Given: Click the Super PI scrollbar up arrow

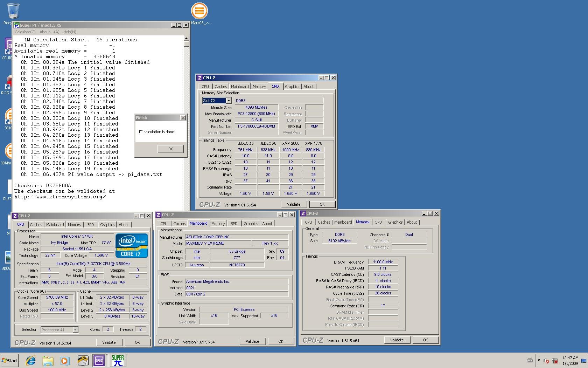Looking at the screenshot, I should 186,39.
